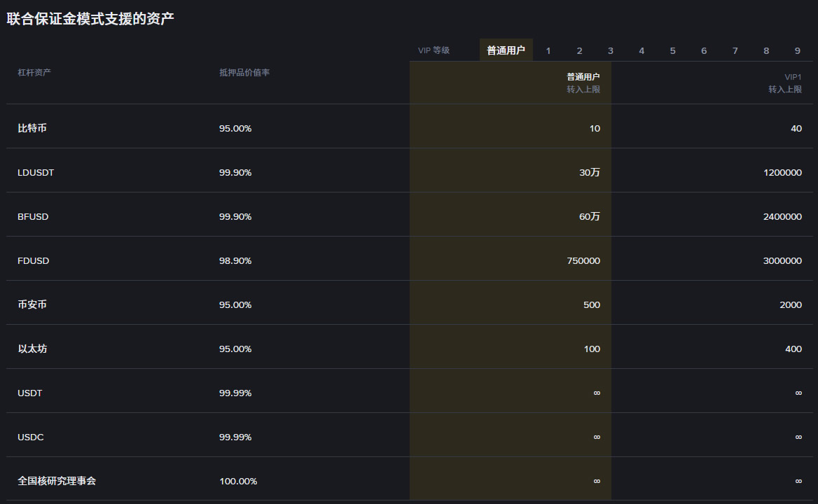Open VIP level 8 tab
The width and height of the screenshot is (818, 504).
[x=766, y=50]
